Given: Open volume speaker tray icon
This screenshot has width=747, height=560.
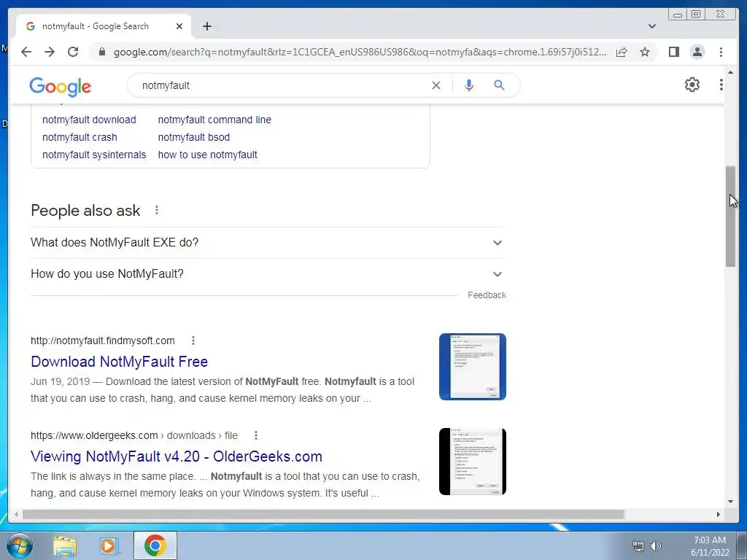Looking at the screenshot, I should tap(656, 546).
